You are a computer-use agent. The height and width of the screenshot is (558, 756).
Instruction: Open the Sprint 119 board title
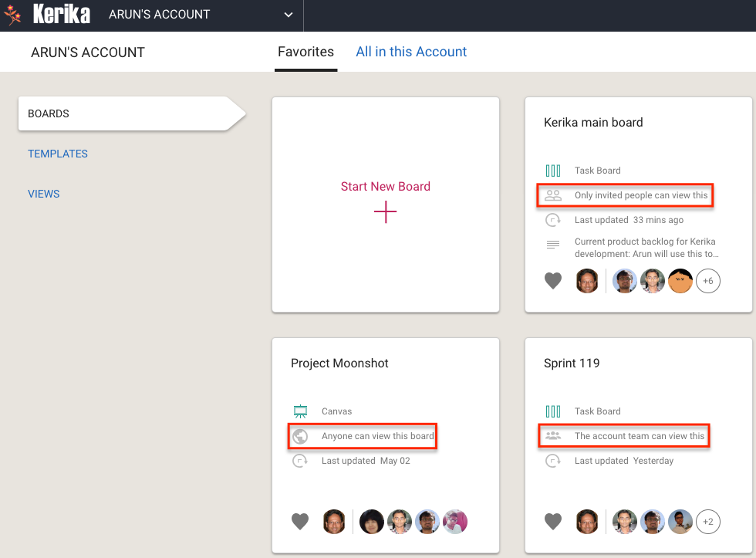pos(572,364)
